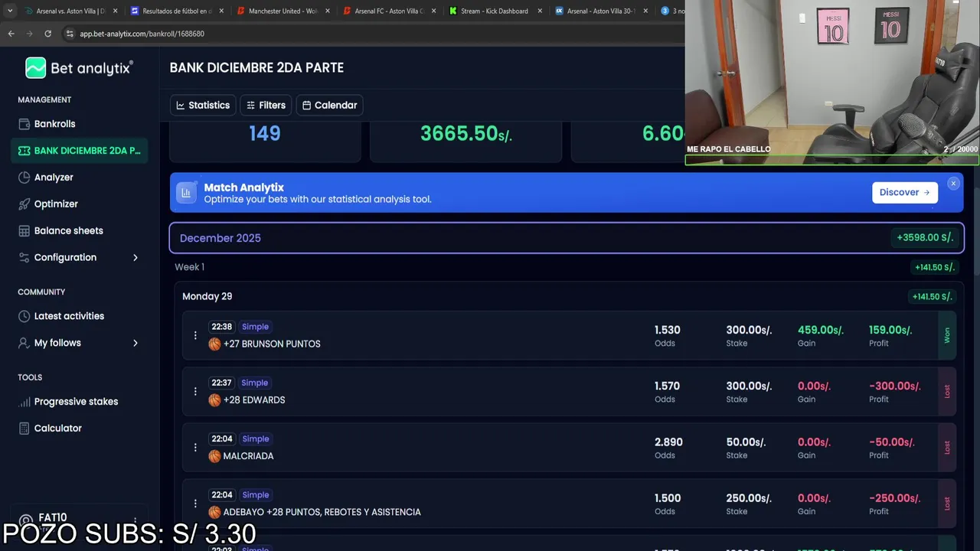Collapse the December 2025 section
980x551 pixels.
point(567,238)
